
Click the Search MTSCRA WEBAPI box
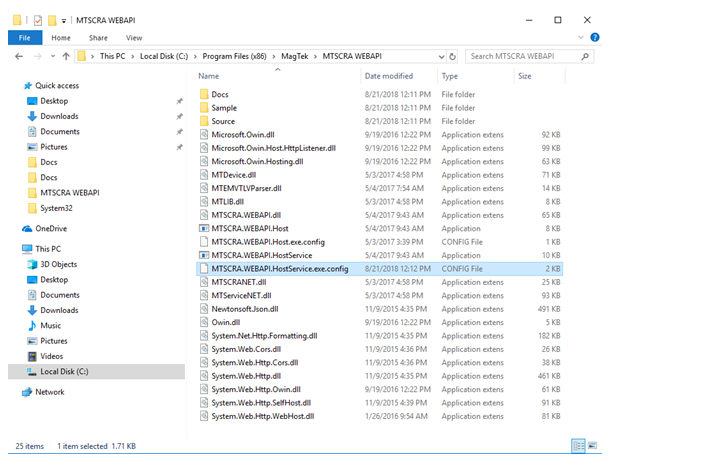tap(525, 57)
